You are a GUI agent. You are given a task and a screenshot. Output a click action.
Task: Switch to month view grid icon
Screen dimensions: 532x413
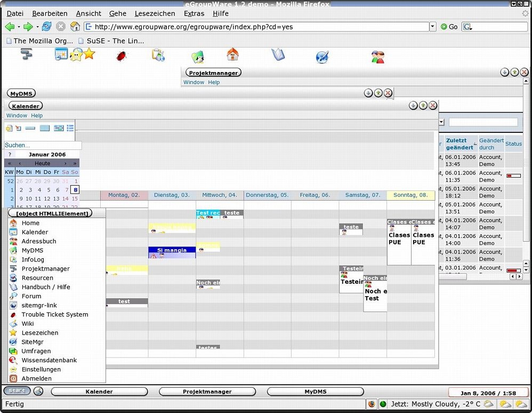(45, 128)
